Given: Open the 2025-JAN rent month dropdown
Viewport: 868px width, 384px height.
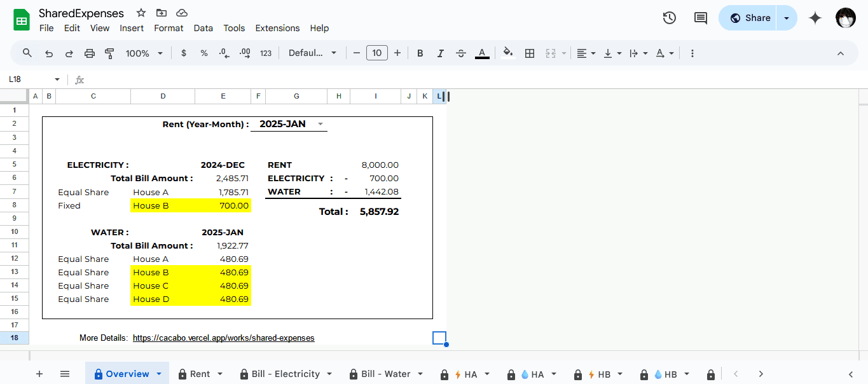Looking at the screenshot, I should pyautogui.click(x=320, y=124).
